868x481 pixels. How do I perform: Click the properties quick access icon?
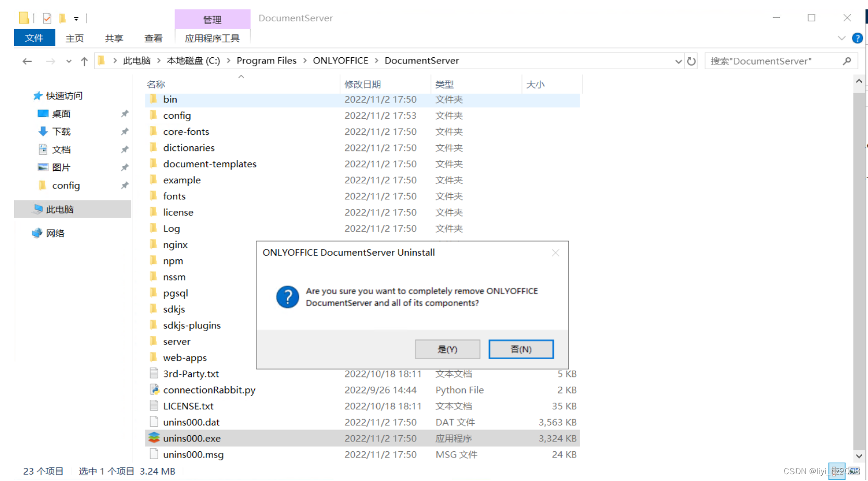[x=47, y=18]
